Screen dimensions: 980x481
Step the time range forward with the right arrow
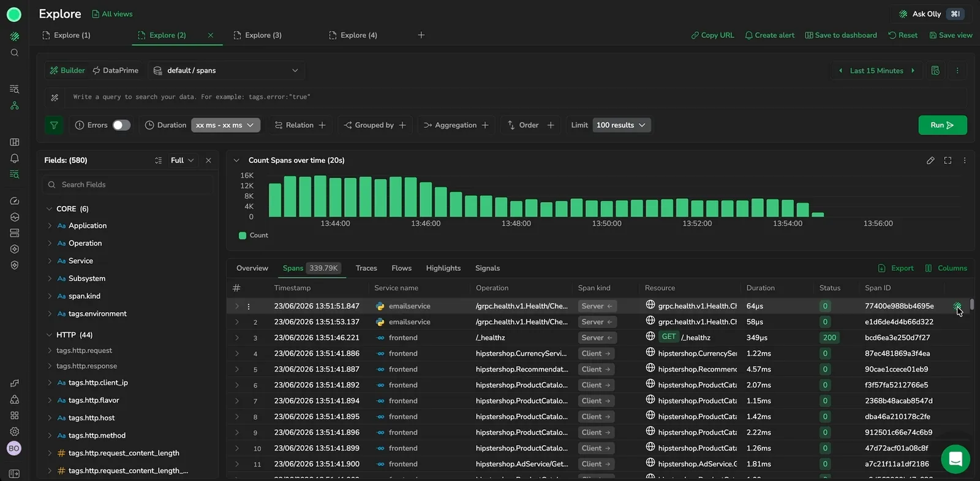click(913, 70)
